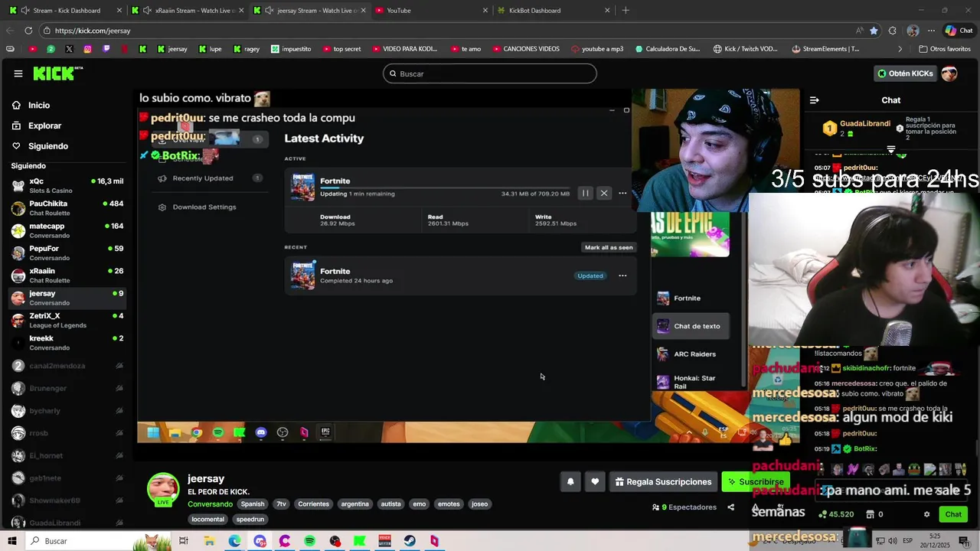Viewport: 980px width, 551px height.
Task: Open PepuFor channel in sidebar
Action: pos(67,253)
